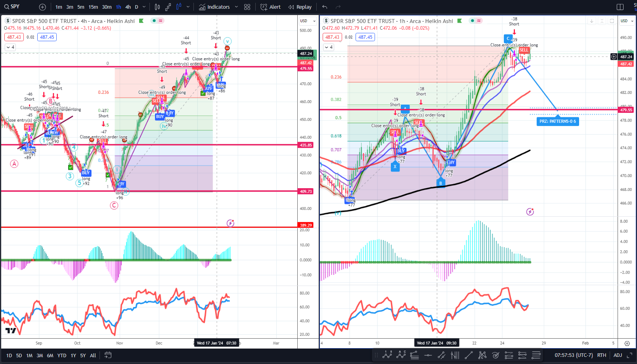Select the 1M date range
Screen dimensions: 637x364
(29, 355)
